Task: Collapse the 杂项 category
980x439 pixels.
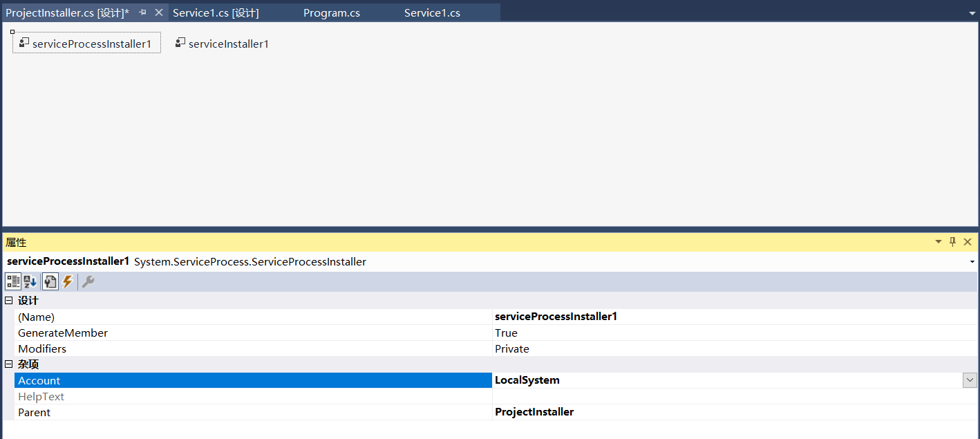Action: 9,364
